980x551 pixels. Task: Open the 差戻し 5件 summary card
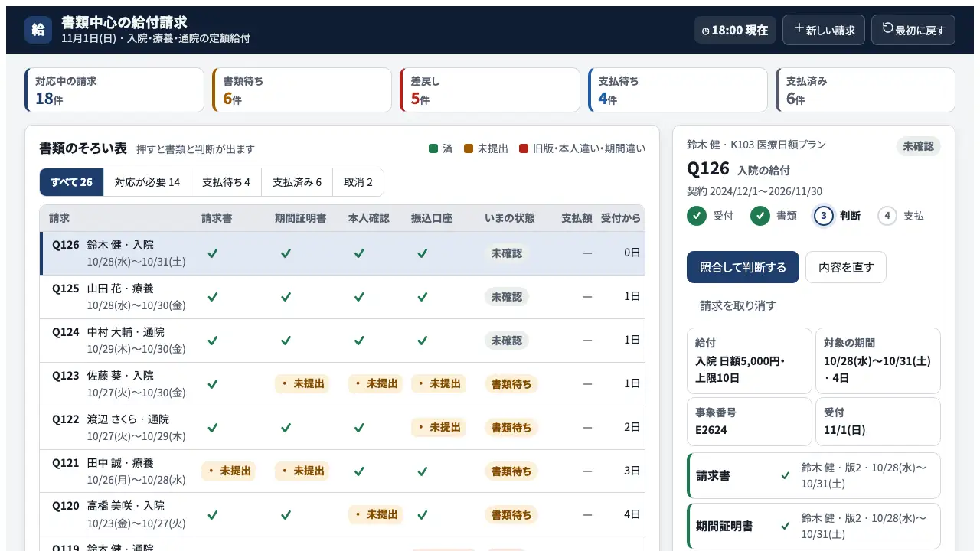coord(490,90)
